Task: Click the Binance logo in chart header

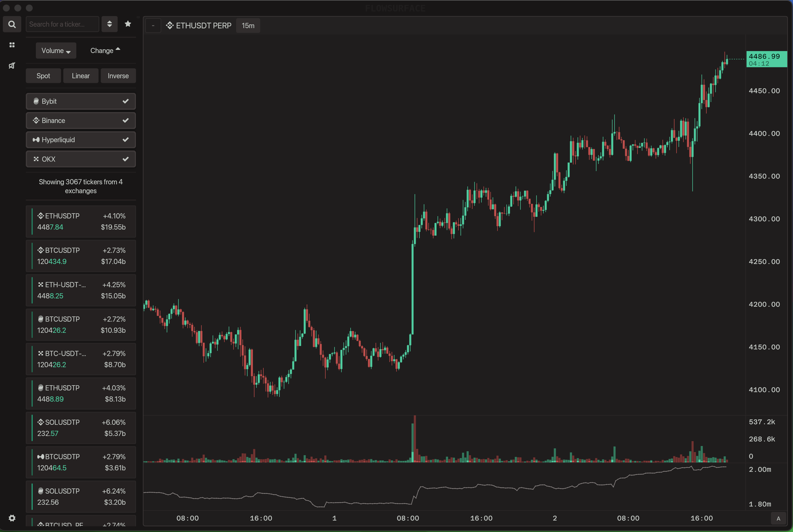Action: pos(170,26)
